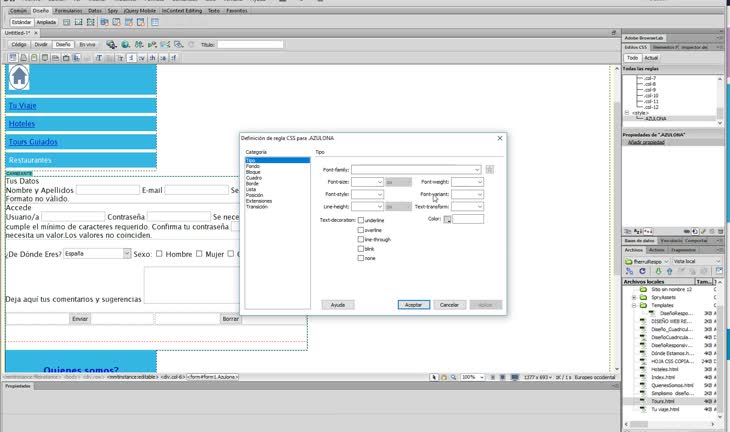
Task: Select the Borde category
Action: (252, 183)
